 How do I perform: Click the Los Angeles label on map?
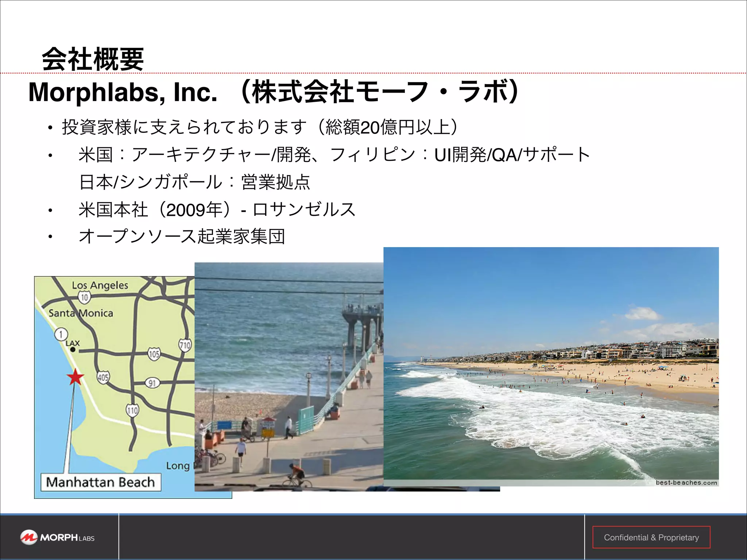coord(100,285)
